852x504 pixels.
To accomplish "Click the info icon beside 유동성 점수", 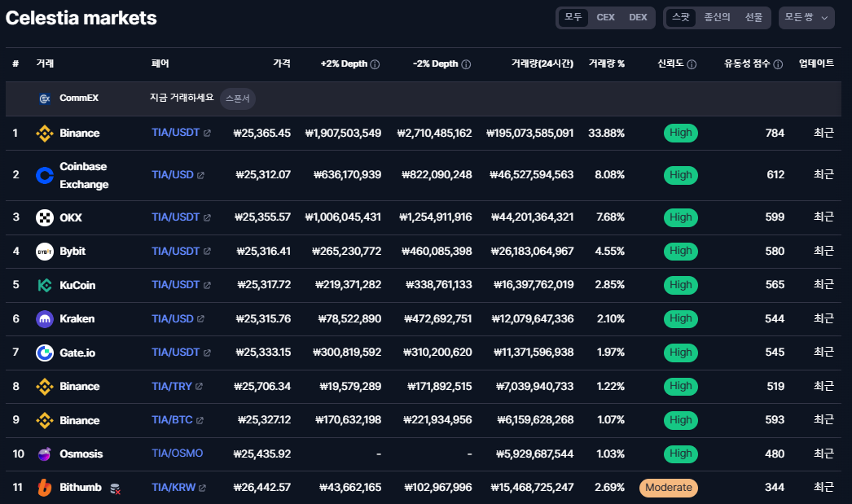I will [778, 64].
